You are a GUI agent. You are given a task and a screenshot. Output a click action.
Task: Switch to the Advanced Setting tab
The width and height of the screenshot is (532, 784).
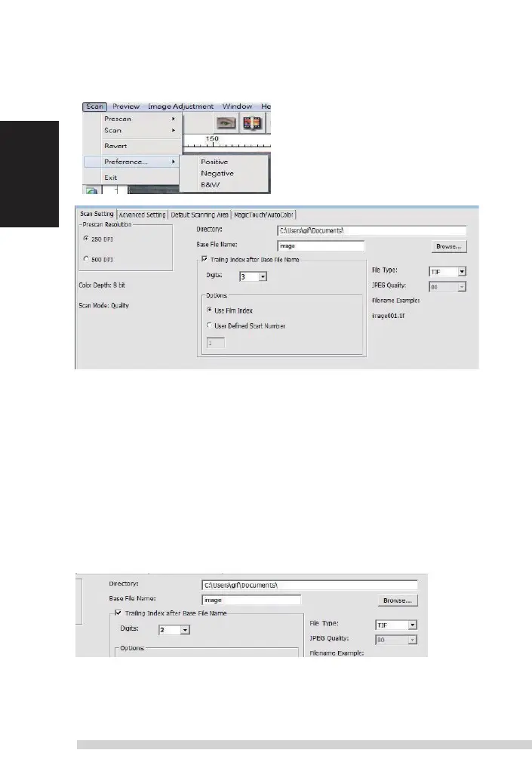tap(142, 215)
